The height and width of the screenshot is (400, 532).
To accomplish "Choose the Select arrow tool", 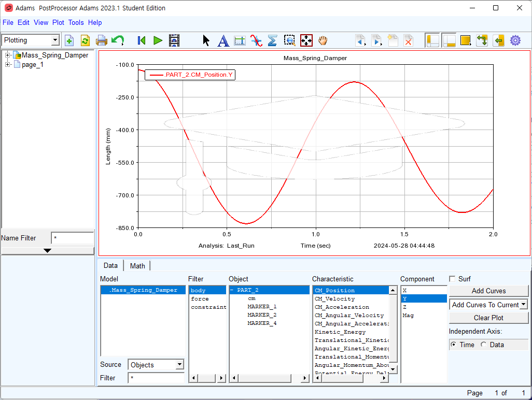I will coord(206,41).
